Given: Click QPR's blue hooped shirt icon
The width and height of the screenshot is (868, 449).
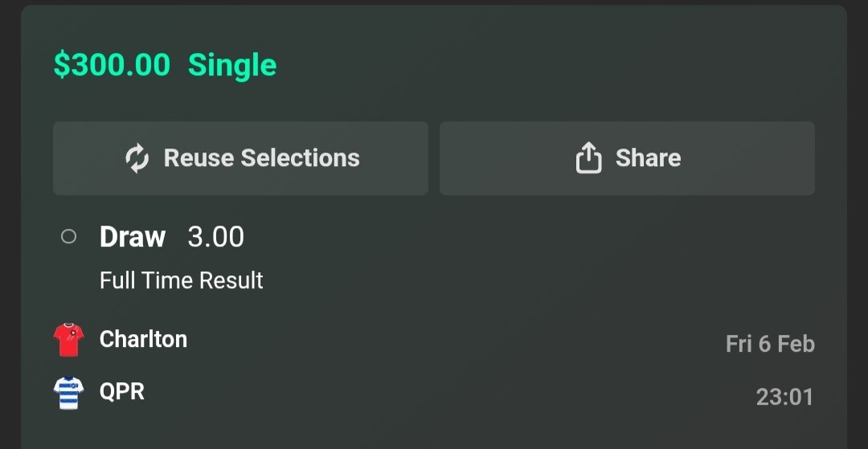Looking at the screenshot, I should (68, 393).
